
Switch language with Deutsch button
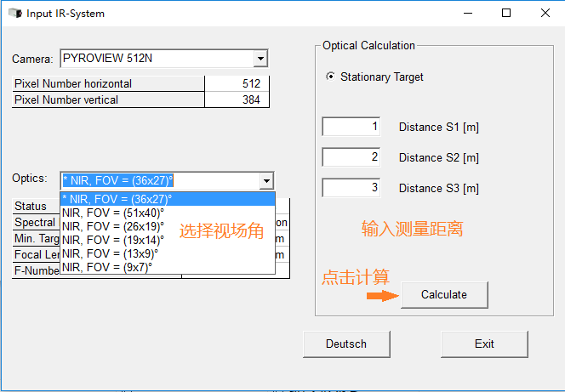(x=346, y=344)
